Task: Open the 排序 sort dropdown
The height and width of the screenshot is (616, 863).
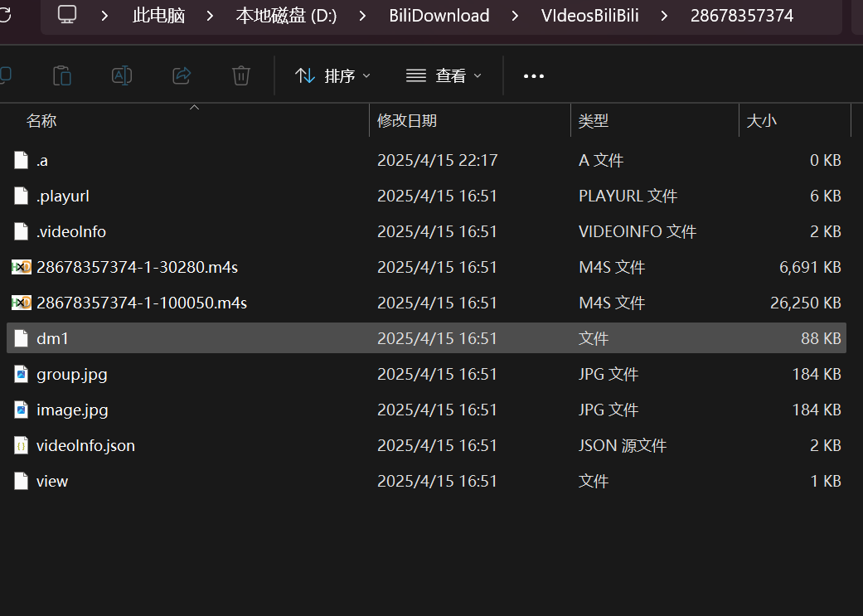Action: (x=332, y=75)
